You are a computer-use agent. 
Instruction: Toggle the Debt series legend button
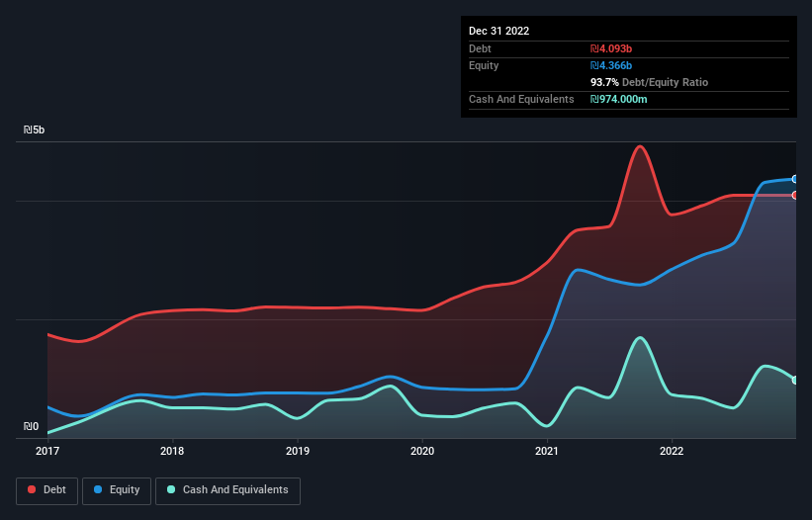[46, 490]
